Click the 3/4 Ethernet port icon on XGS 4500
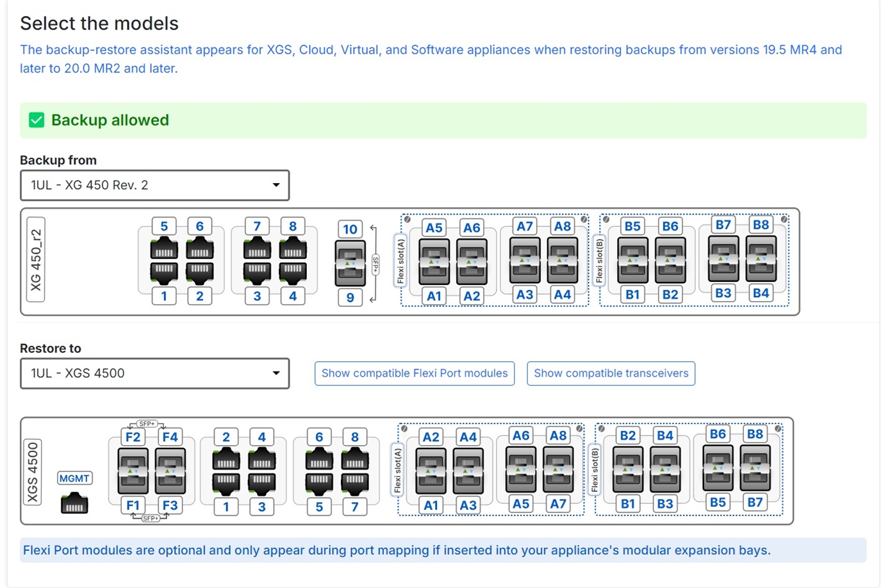The image size is (881, 588). coord(262,472)
